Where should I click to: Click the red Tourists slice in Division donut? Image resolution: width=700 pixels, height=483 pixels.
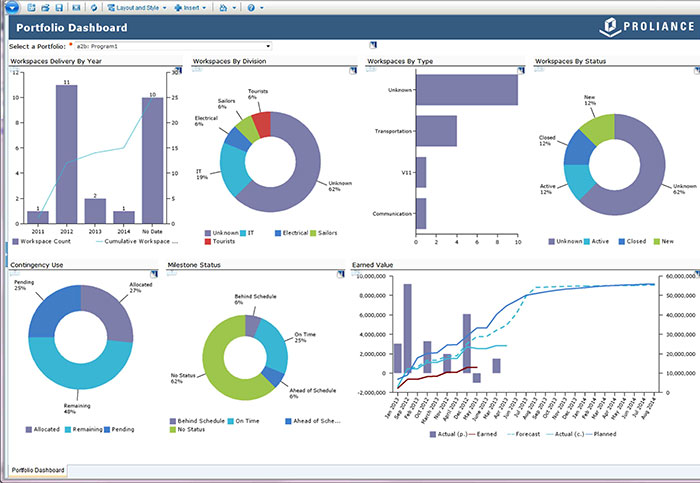pos(262,124)
